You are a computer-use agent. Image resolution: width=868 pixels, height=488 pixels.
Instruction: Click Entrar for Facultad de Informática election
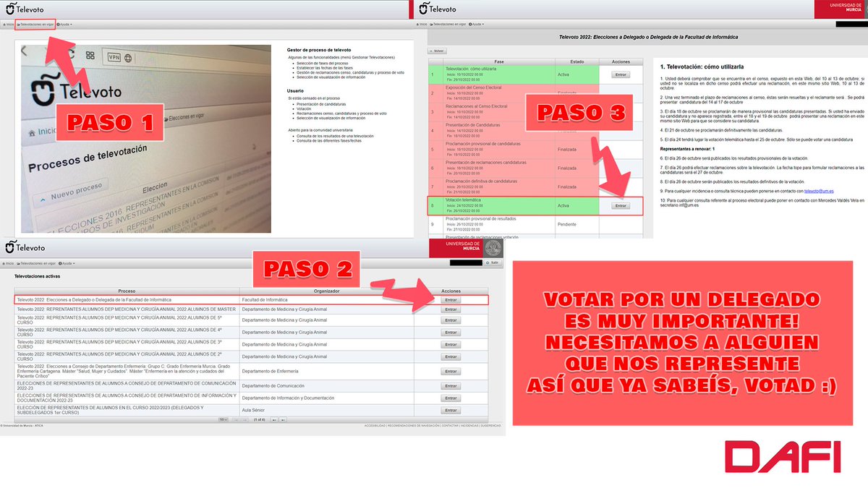[x=451, y=299]
